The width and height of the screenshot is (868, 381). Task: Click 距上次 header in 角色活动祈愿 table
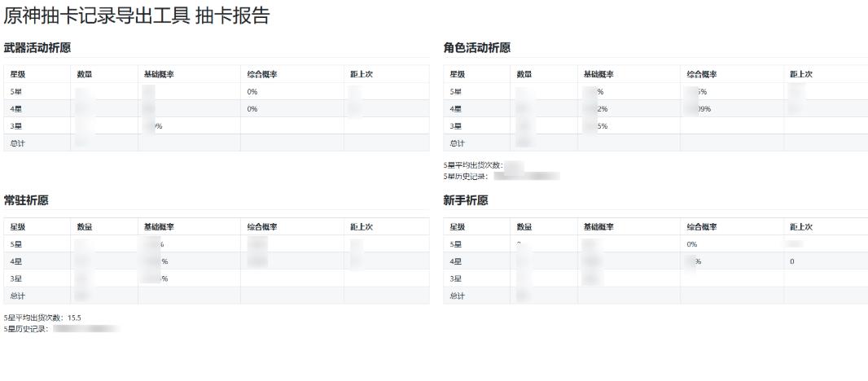[801, 74]
